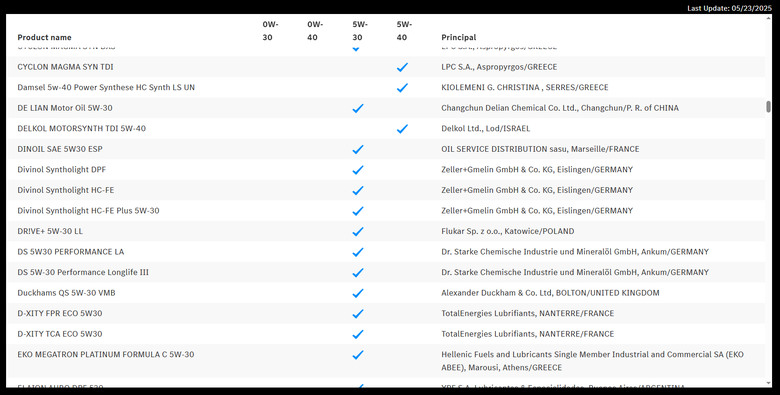The image size is (780, 395).
Task: Click Changchun Delian Chemical Co. Ltd. principal
Action: tap(560, 108)
